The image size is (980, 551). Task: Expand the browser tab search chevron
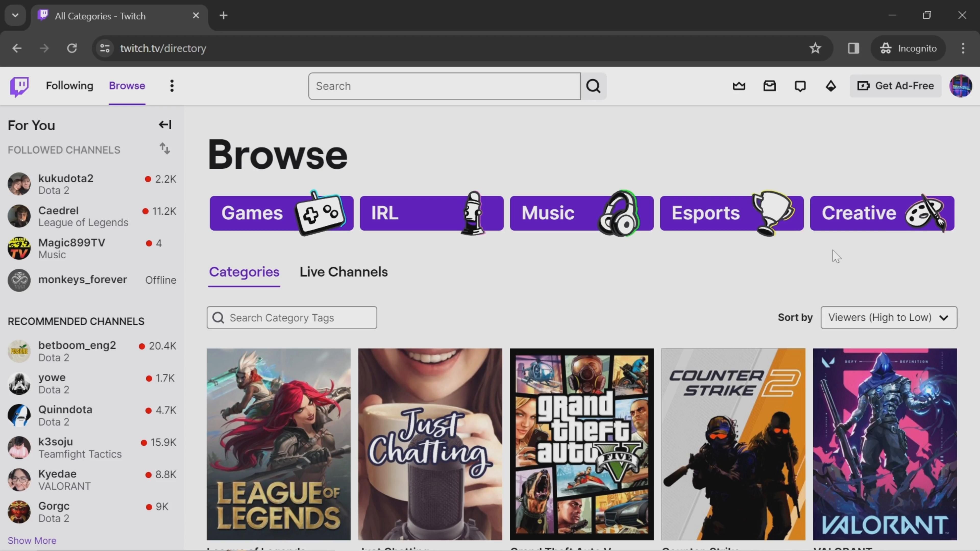pyautogui.click(x=15, y=16)
